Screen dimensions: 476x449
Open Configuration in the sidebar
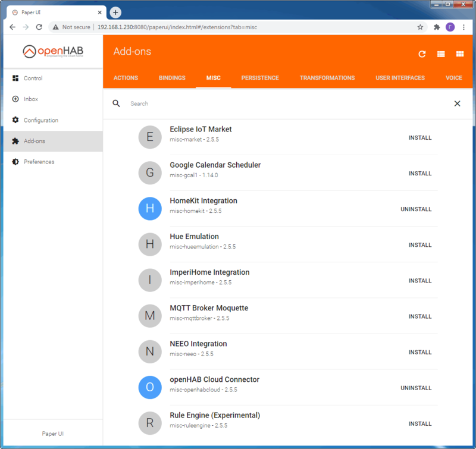click(40, 120)
